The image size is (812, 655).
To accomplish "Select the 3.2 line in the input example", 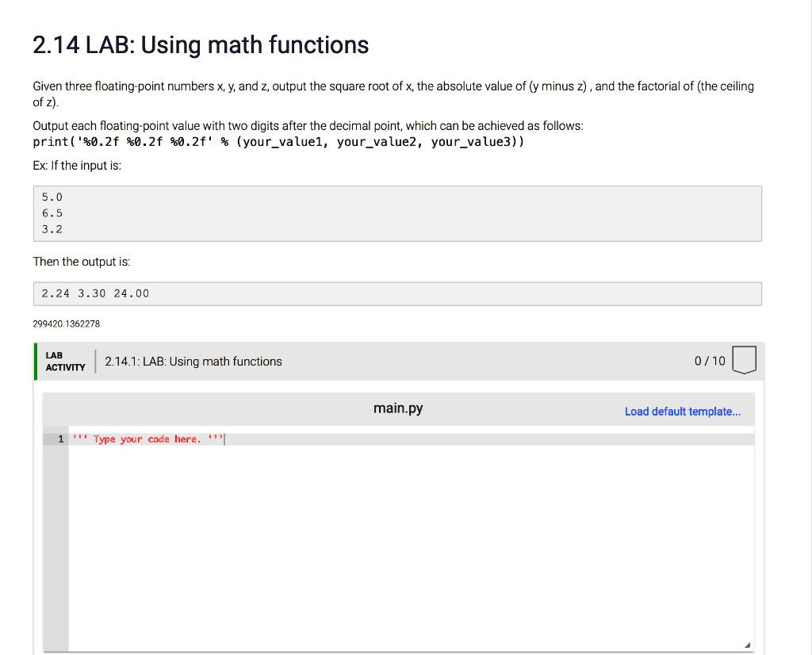I will 51,228.
